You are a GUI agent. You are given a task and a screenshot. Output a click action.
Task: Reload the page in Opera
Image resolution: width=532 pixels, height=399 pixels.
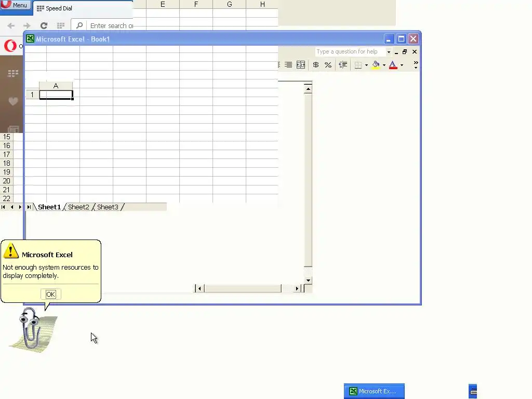click(x=44, y=25)
